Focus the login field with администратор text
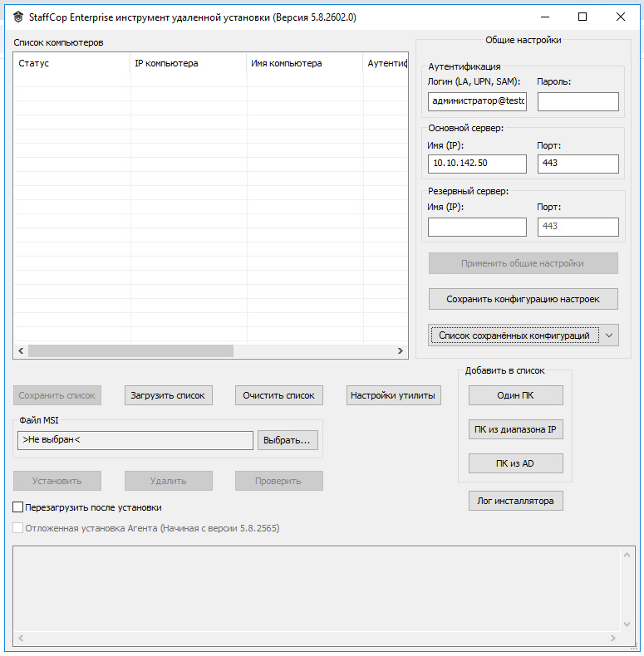644x656 pixels. coord(477,101)
